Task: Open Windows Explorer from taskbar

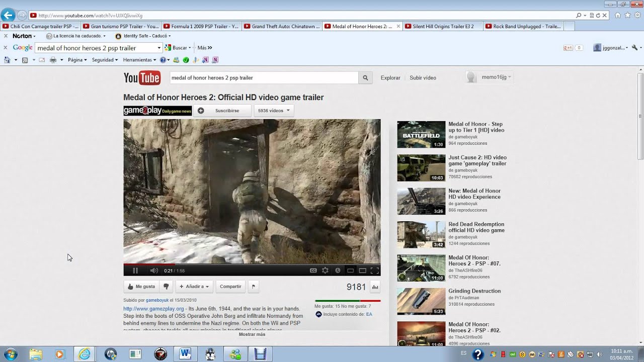Action: 36,354
